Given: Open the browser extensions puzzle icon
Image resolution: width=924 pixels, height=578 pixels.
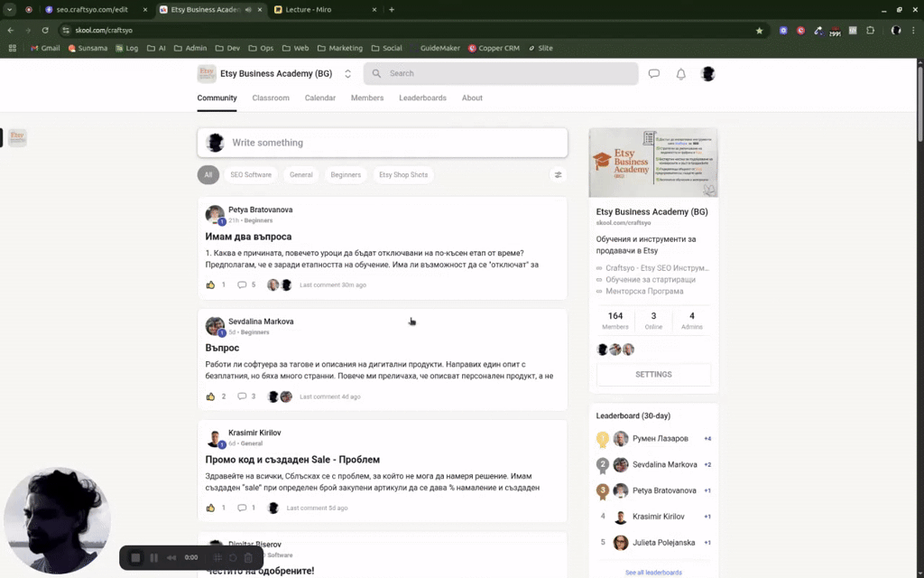Looking at the screenshot, I should point(871,30).
